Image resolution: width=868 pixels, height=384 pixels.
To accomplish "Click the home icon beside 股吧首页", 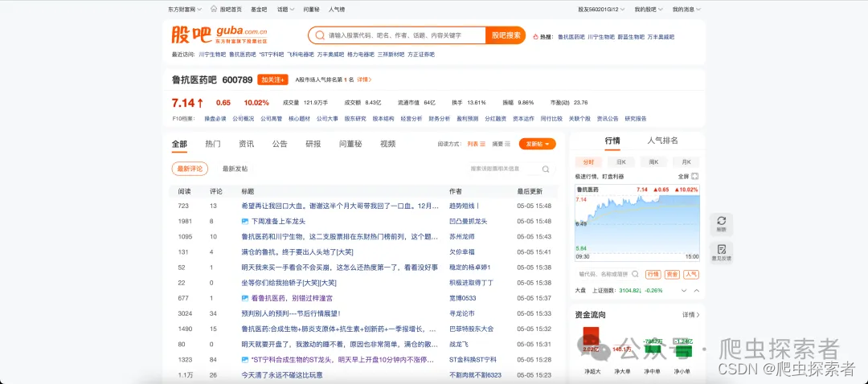I will (215, 10).
